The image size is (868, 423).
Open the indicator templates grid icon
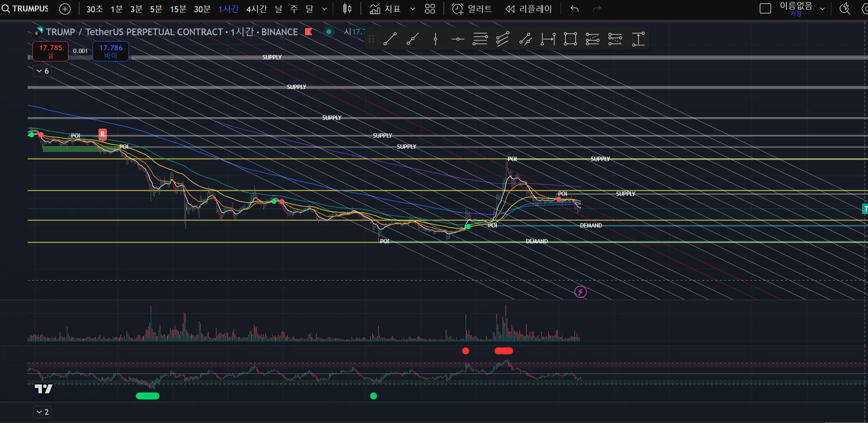tap(430, 9)
